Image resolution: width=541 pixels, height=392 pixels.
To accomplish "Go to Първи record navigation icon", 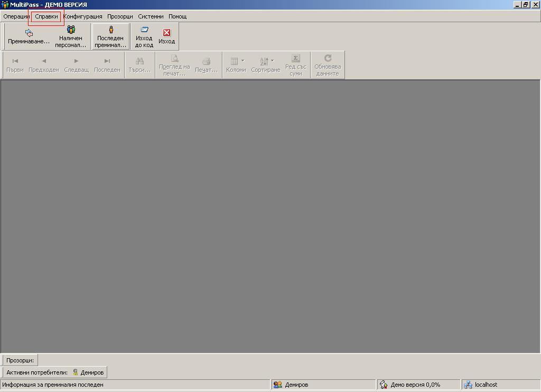I will tap(15, 61).
